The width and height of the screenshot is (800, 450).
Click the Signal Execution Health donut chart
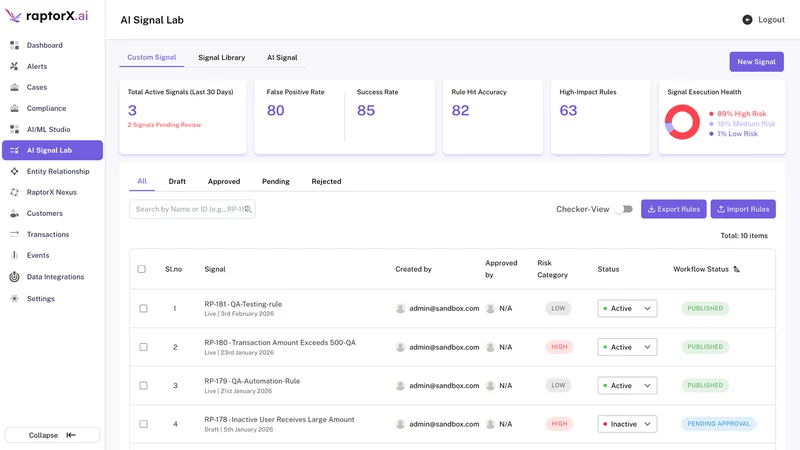point(682,122)
